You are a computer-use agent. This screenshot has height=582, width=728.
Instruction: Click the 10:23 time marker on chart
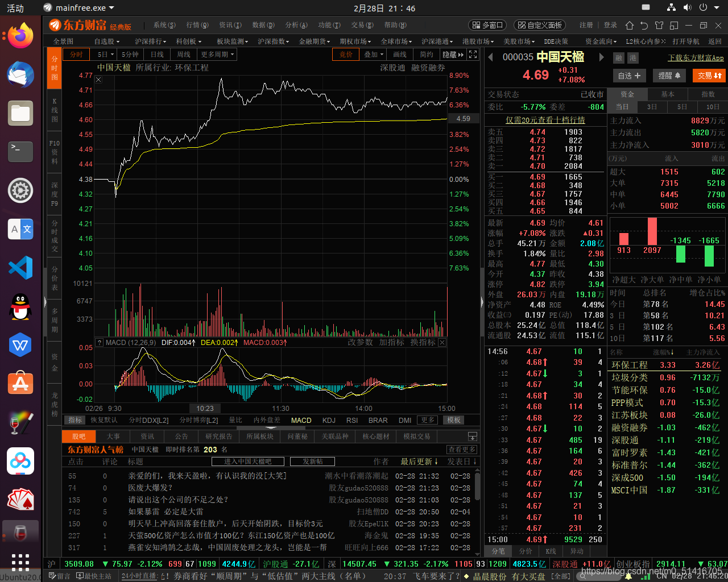click(x=205, y=408)
